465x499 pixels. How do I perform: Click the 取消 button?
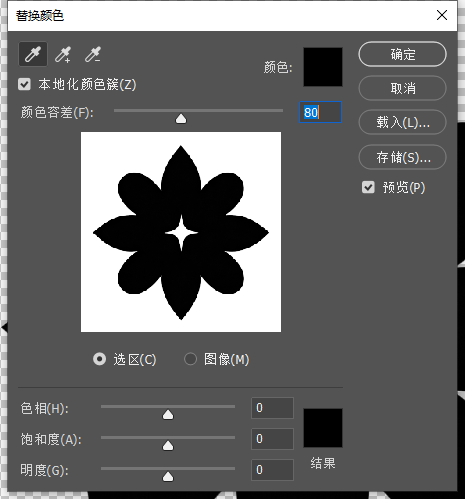[x=402, y=88]
